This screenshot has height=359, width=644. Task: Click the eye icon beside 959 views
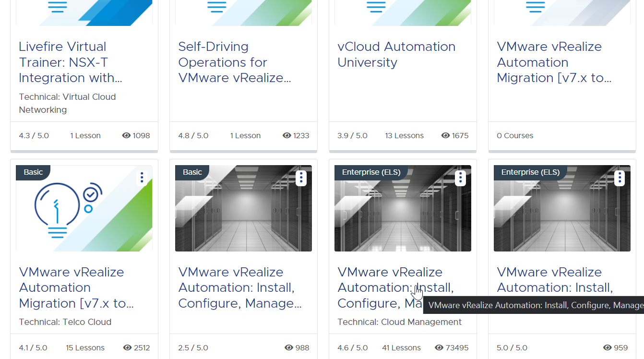pos(608,348)
